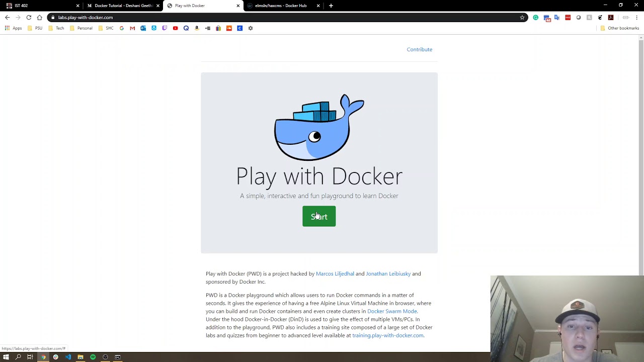Click the Docker whale logo image

[319, 127]
